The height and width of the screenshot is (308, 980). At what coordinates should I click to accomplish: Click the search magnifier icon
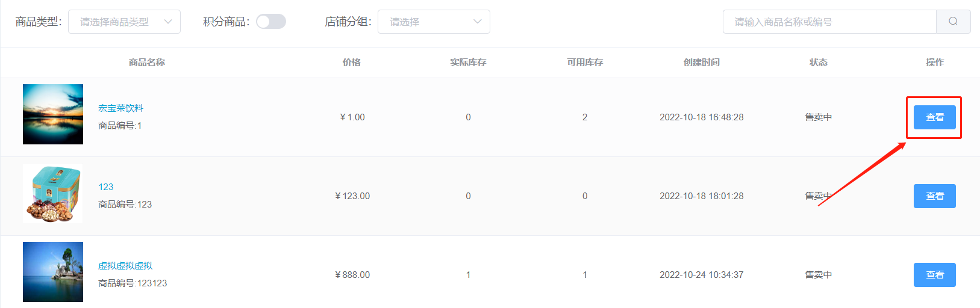click(x=953, y=22)
